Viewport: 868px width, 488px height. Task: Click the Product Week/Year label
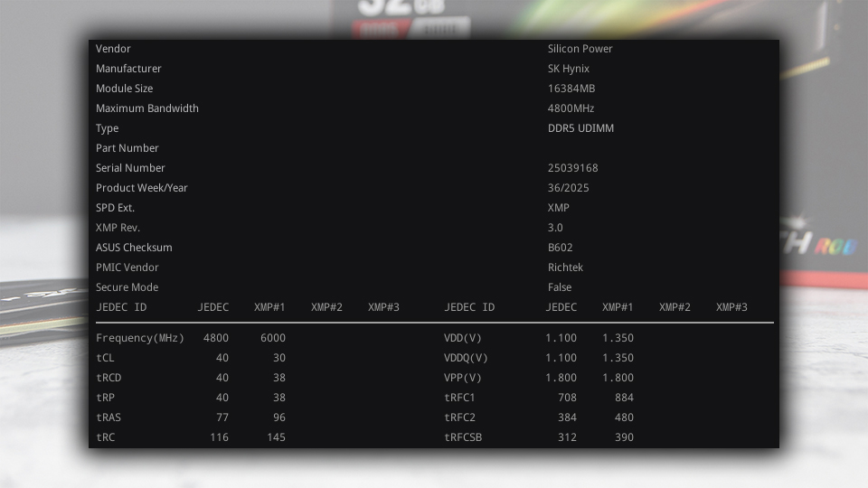142,188
